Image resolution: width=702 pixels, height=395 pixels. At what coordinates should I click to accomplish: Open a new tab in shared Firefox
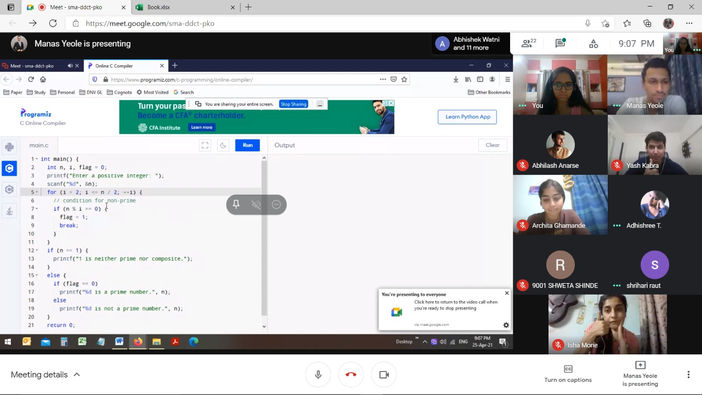[x=175, y=66]
